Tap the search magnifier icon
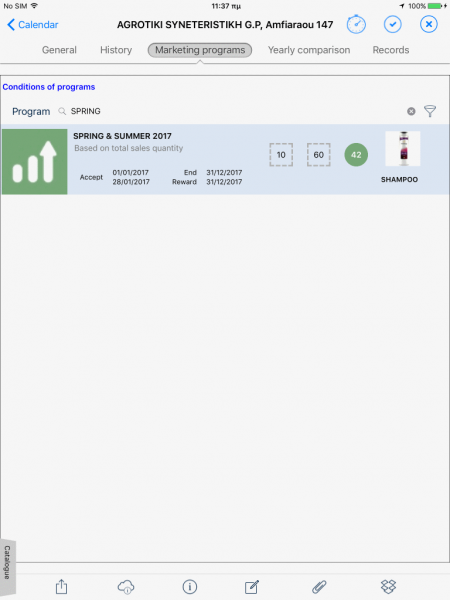Viewport: 450px width, 600px height. point(62,111)
